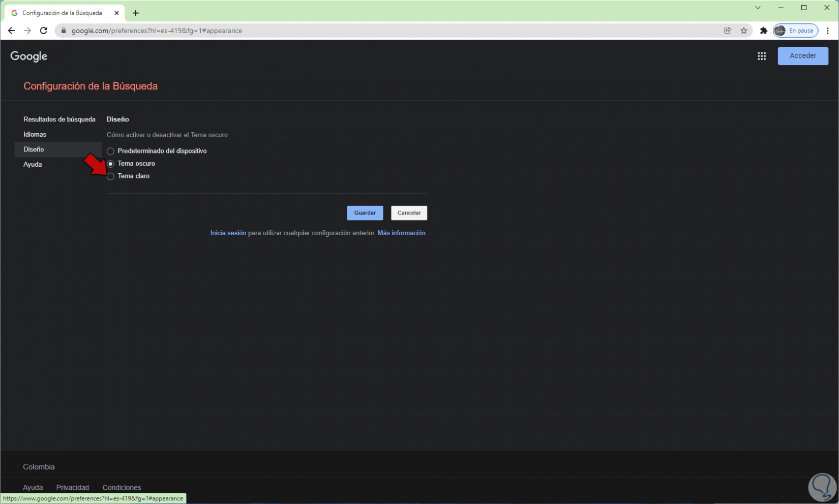Select Predeterminado del dispositivo radio option
This screenshot has height=504, width=839.
[110, 151]
